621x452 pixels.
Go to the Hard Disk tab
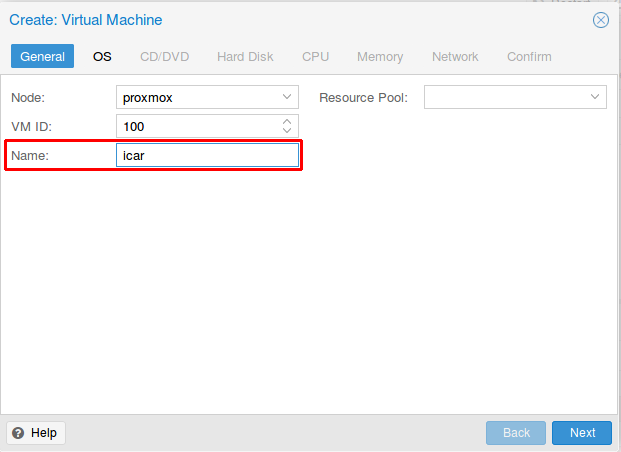245,57
